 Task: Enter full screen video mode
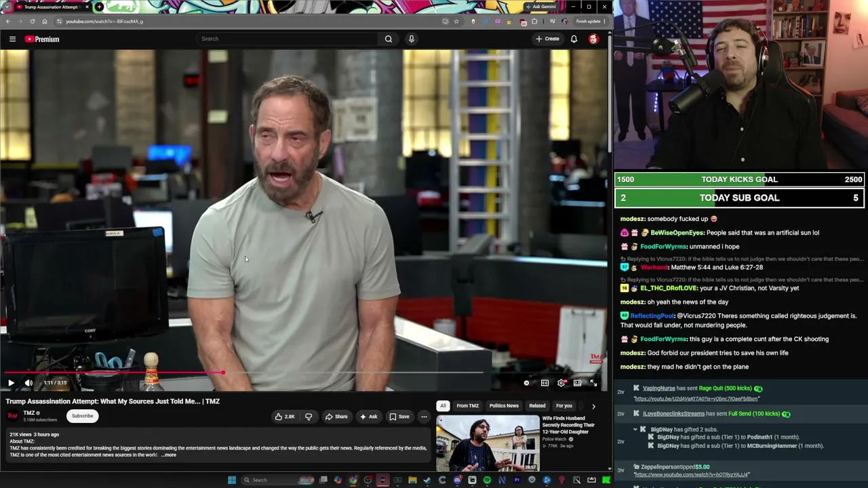coord(593,383)
